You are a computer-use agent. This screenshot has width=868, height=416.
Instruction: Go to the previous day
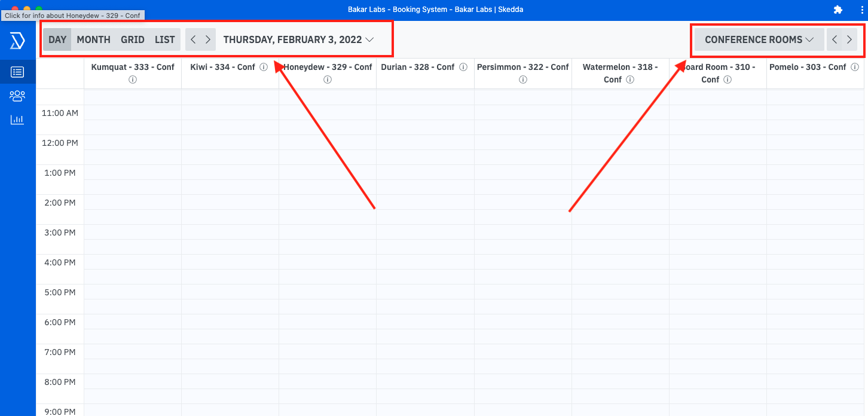[x=193, y=39]
